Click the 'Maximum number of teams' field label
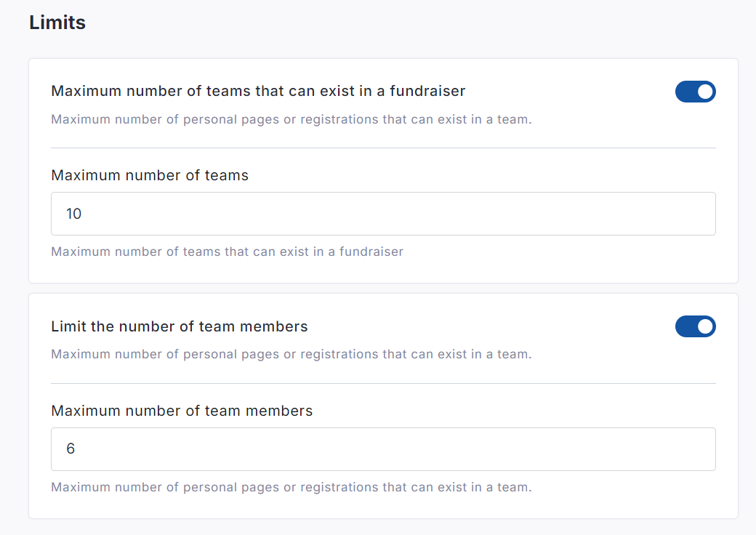Image resolution: width=756 pixels, height=535 pixels. click(x=150, y=175)
